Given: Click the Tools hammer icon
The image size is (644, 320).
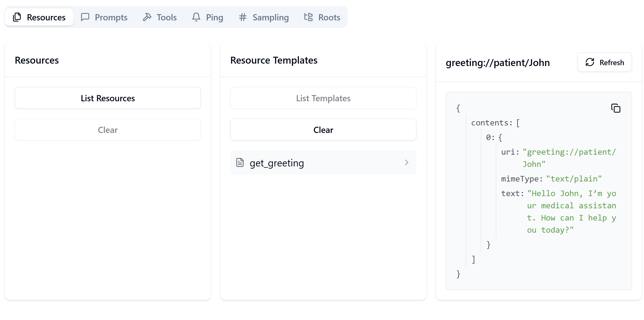Looking at the screenshot, I should (x=147, y=17).
